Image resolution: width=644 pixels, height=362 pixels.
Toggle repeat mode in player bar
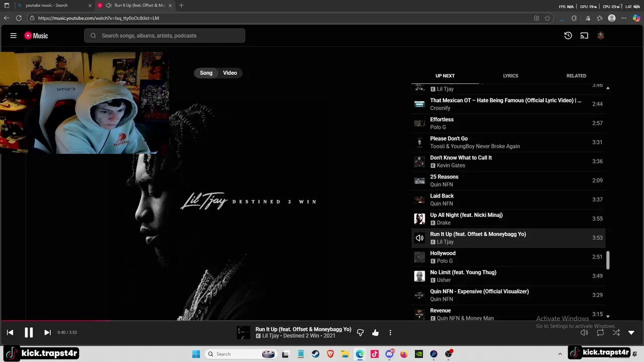click(x=600, y=332)
